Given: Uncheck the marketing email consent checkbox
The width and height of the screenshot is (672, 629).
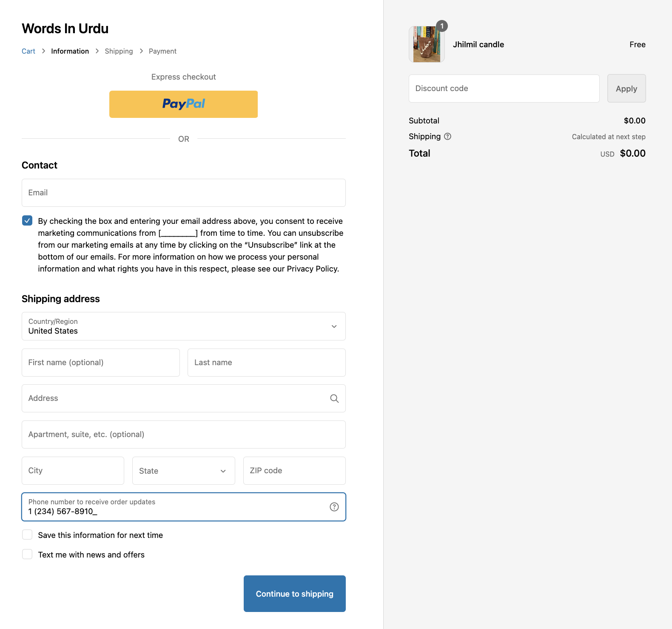Looking at the screenshot, I should [27, 220].
